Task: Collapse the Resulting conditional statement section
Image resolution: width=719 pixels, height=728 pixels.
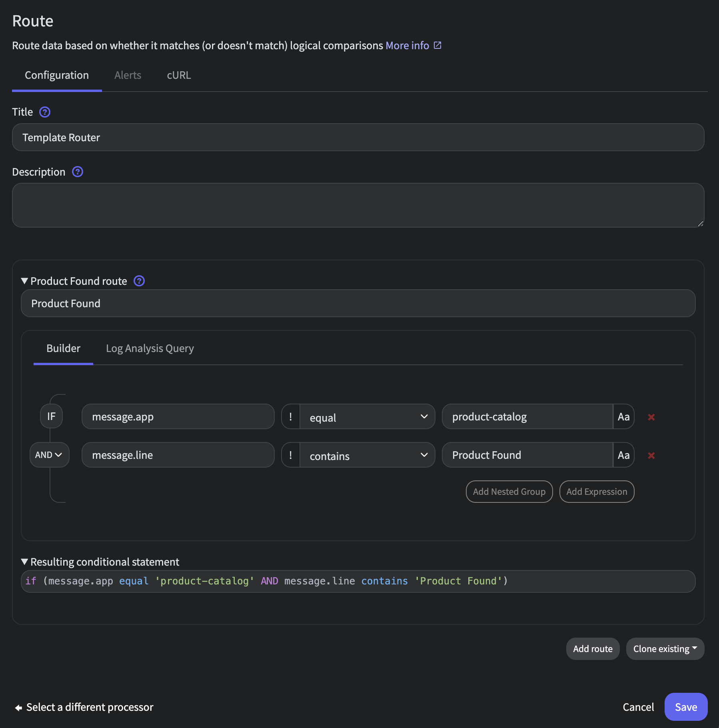Action: pyautogui.click(x=25, y=562)
